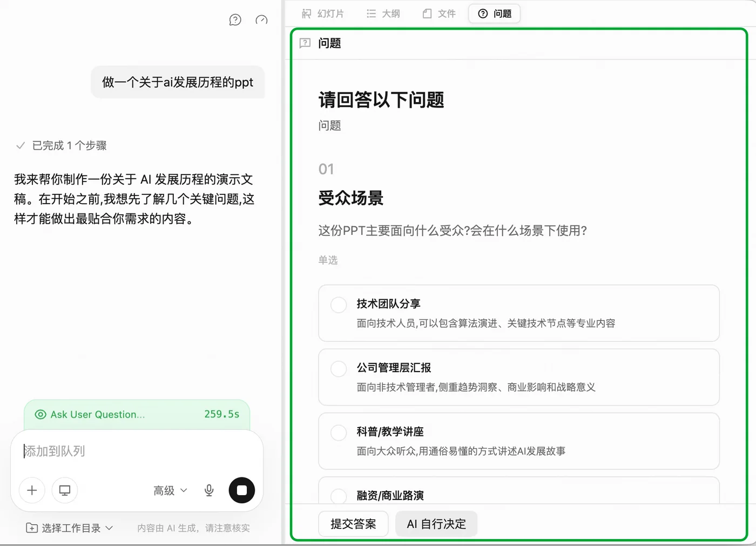Switch to the 大纲 tab

(383, 14)
